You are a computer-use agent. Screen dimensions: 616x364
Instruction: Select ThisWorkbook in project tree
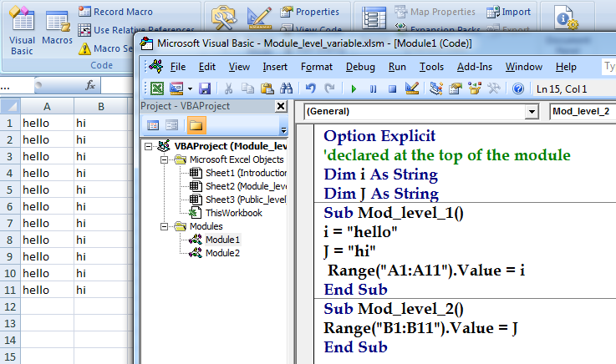pyautogui.click(x=226, y=213)
